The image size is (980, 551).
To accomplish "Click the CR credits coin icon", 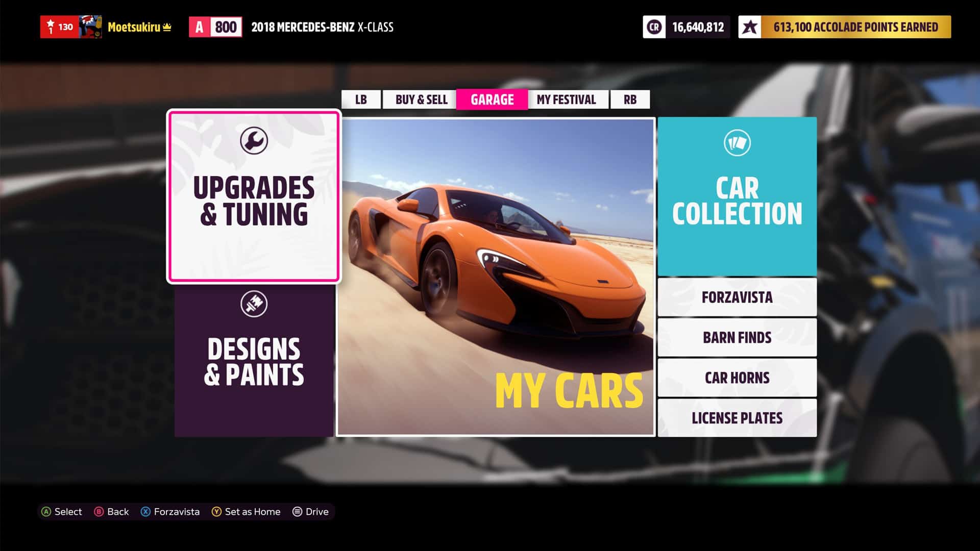I will [655, 27].
